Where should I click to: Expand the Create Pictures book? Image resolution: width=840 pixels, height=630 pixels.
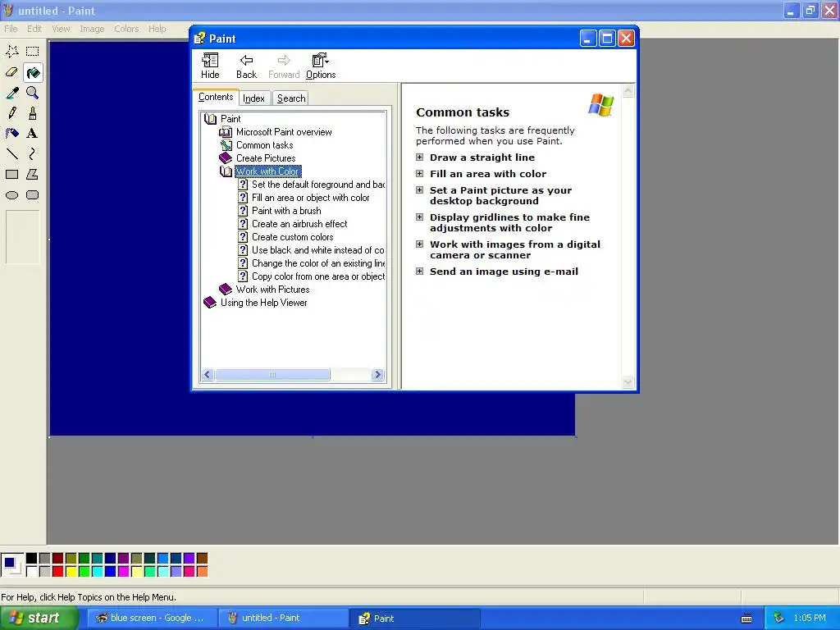pyautogui.click(x=266, y=158)
